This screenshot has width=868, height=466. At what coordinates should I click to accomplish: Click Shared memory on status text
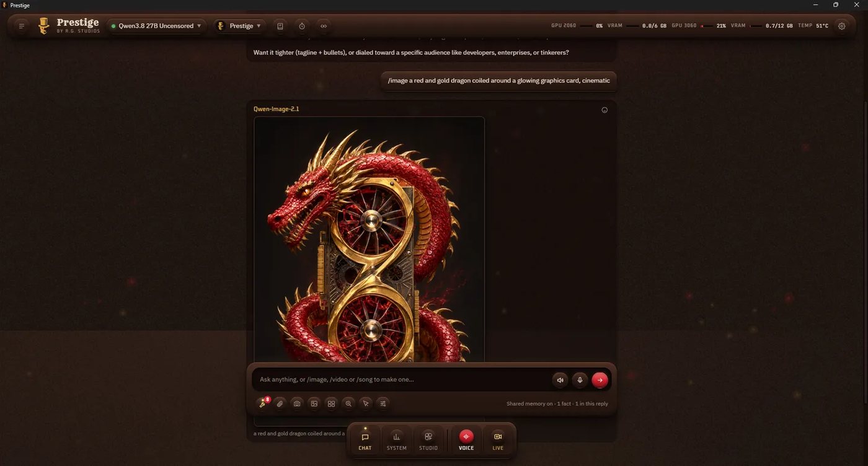click(x=557, y=403)
